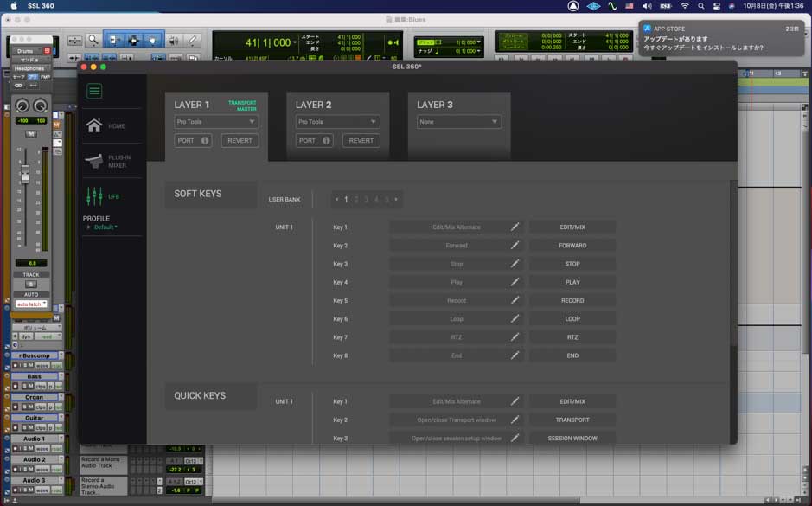Toggle record enable on Audio 1 track

pyautogui.click(x=15, y=449)
